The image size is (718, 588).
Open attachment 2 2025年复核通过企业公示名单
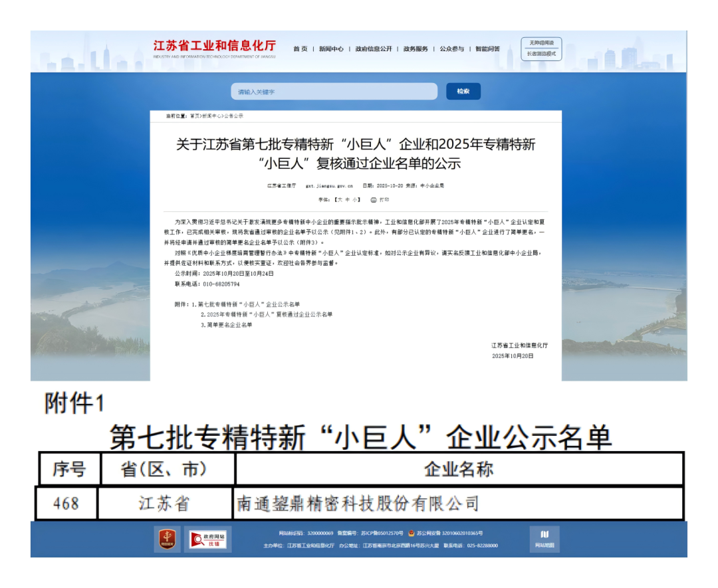pos(267,315)
